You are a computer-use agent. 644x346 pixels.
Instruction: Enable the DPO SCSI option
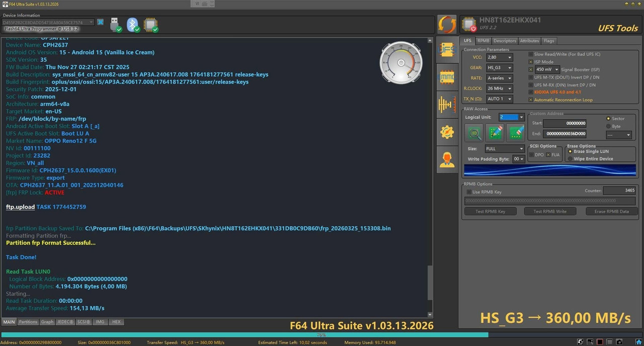(531, 155)
